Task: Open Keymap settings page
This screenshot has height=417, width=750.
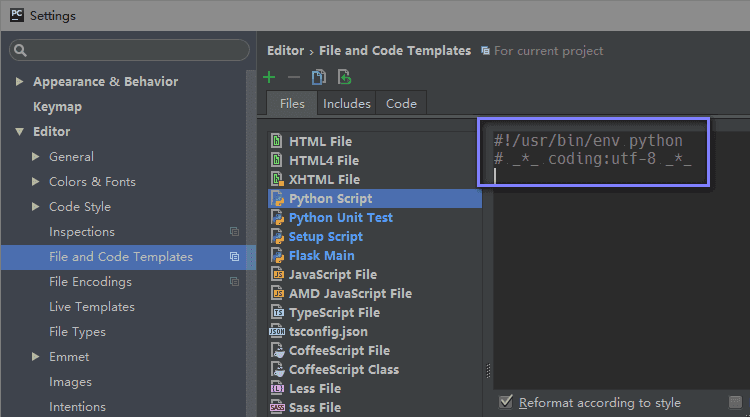Action: point(57,107)
